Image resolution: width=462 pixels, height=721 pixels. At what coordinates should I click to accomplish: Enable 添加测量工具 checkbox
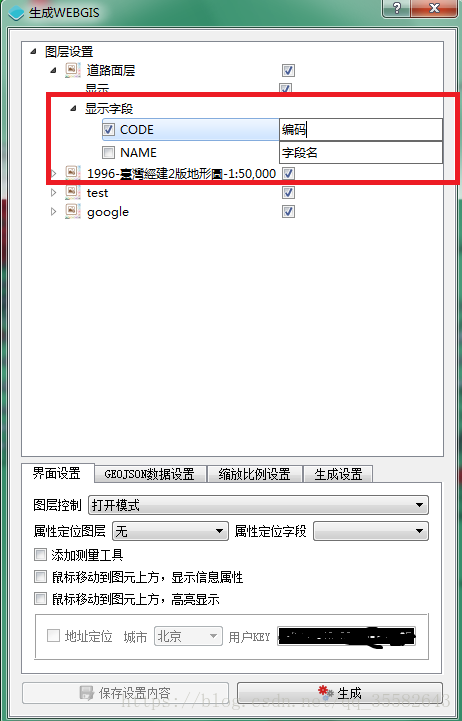[x=40, y=555]
